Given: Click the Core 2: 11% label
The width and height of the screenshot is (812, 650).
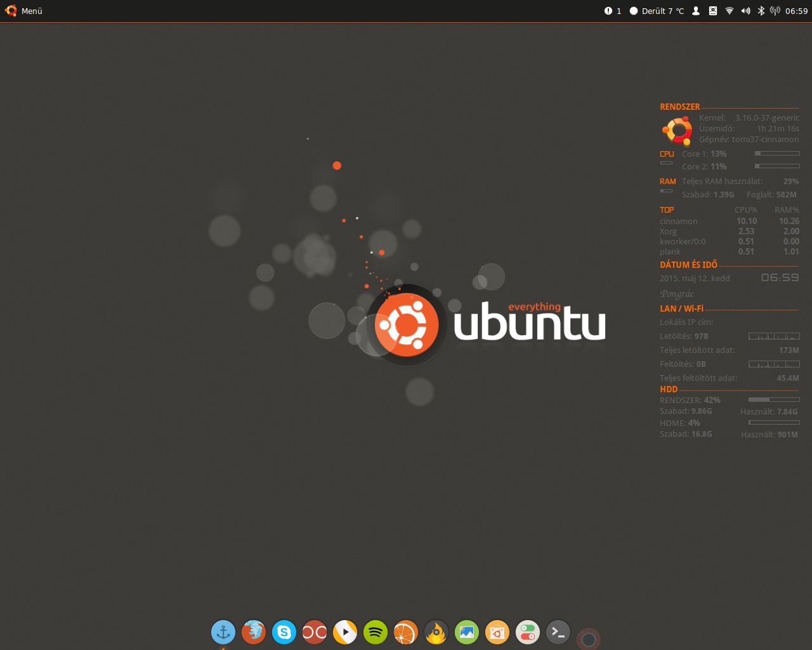Looking at the screenshot, I should coord(704,166).
